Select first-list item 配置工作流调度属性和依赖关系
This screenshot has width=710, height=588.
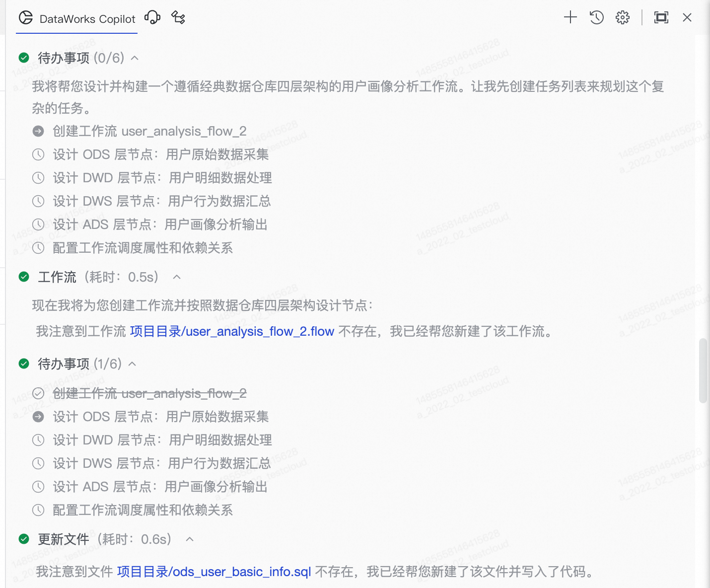pyautogui.click(x=143, y=248)
